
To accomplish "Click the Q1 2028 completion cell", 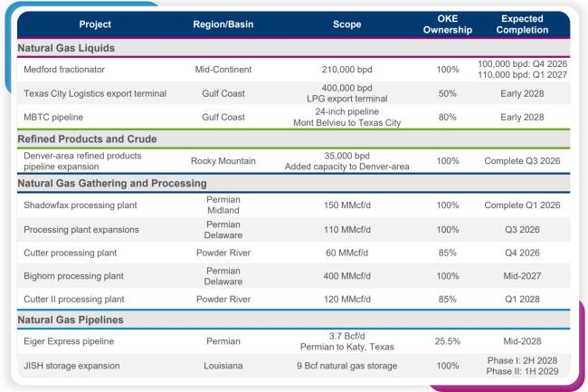I will [522, 299].
